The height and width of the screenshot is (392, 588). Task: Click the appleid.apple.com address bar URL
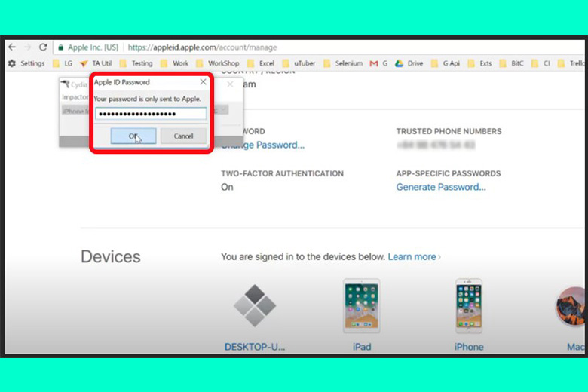pyautogui.click(x=203, y=47)
